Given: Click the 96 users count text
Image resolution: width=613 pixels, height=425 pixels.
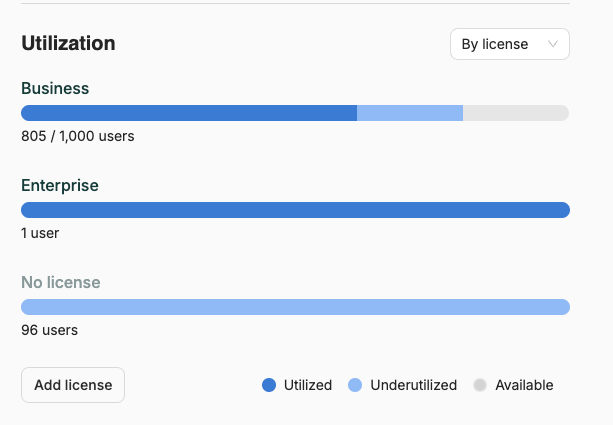Looking at the screenshot, I should 49,330.
